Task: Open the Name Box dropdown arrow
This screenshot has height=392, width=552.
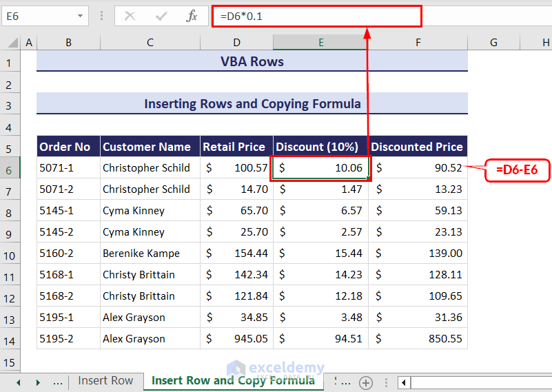Action: [x=80, y=16]
